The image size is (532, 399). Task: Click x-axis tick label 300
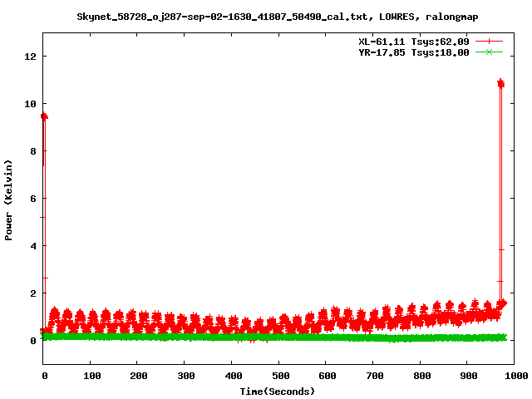point(186,376)
